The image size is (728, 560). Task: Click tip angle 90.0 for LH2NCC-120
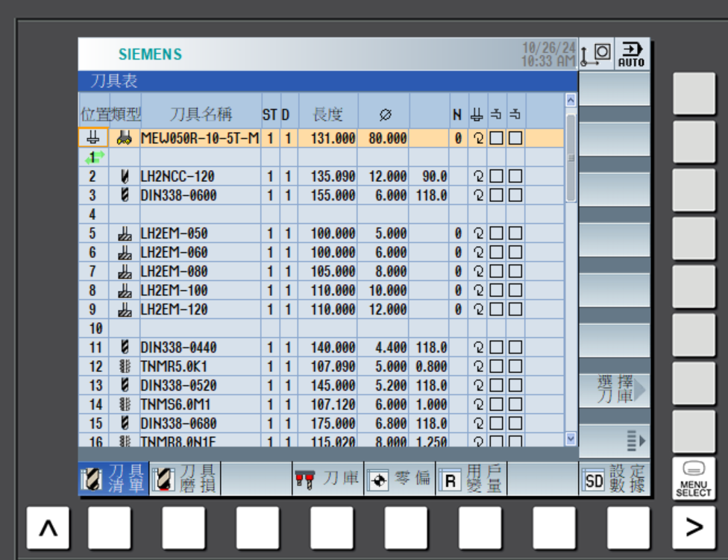[435, 176]
